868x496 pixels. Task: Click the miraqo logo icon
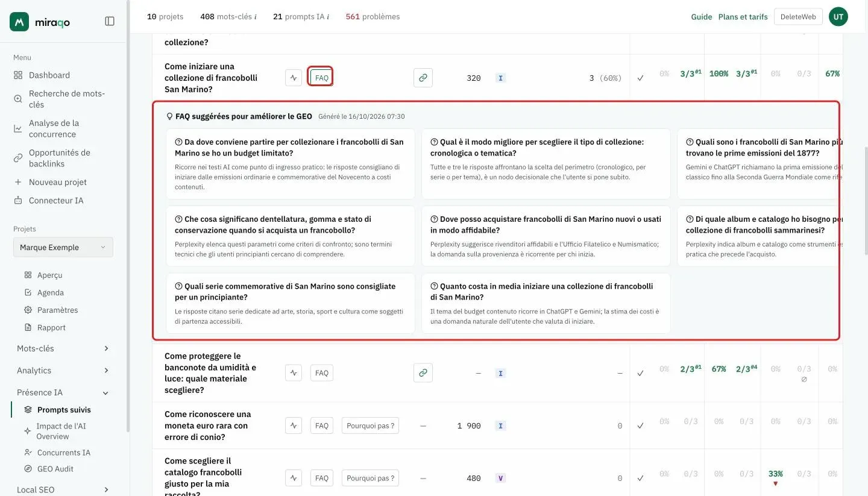19,22
